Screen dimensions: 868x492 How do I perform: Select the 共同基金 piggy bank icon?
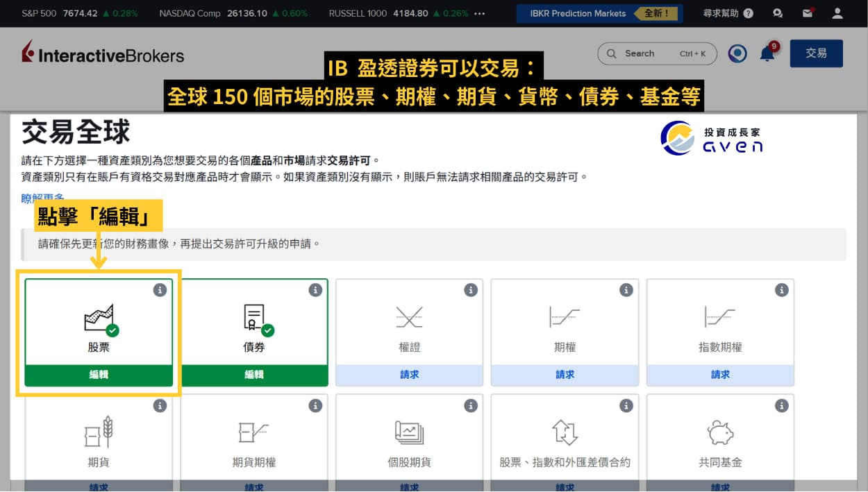720,432
